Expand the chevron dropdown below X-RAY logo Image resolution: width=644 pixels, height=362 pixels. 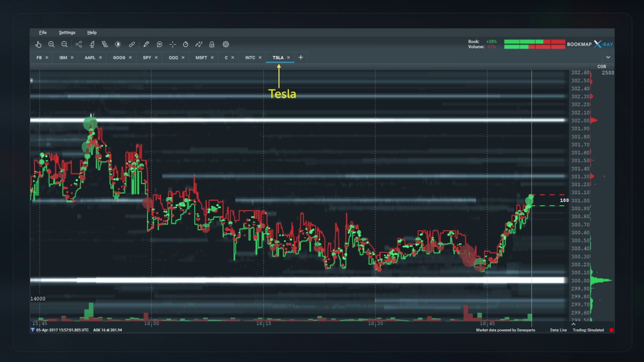pyautogui.click(x=608, y=57)
